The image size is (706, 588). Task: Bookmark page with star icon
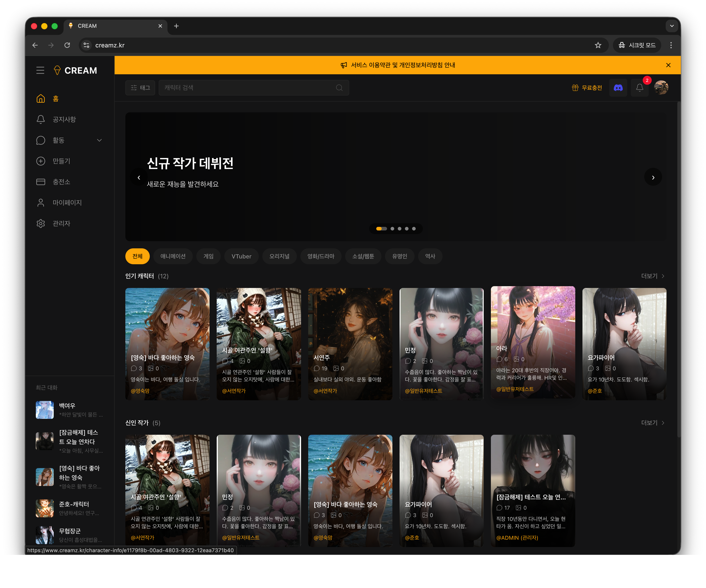(x=598, y=45)
